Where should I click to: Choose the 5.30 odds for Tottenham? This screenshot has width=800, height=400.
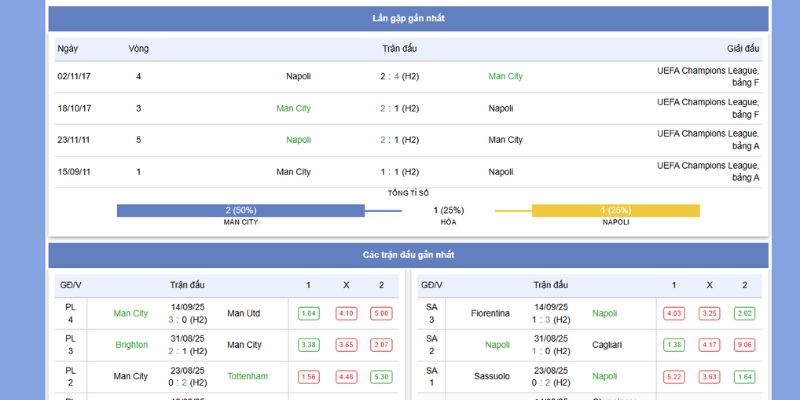pyautogui.click(x=382, y=377)
